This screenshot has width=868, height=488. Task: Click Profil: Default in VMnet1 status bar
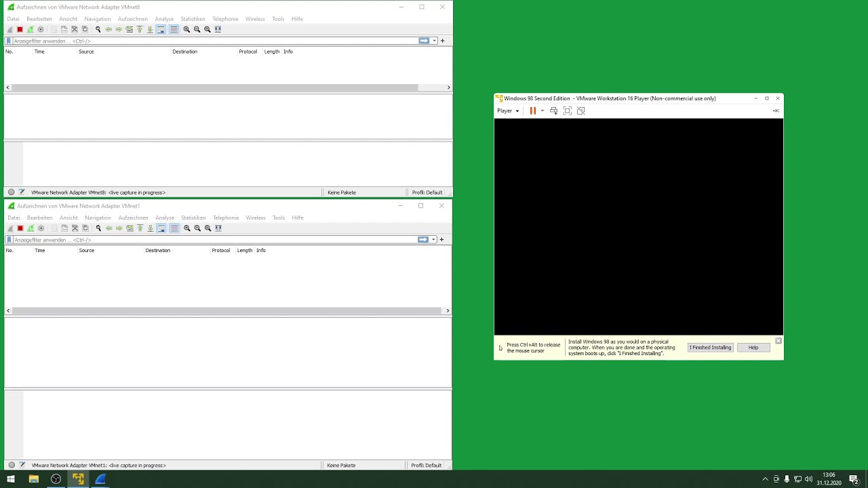426,465
